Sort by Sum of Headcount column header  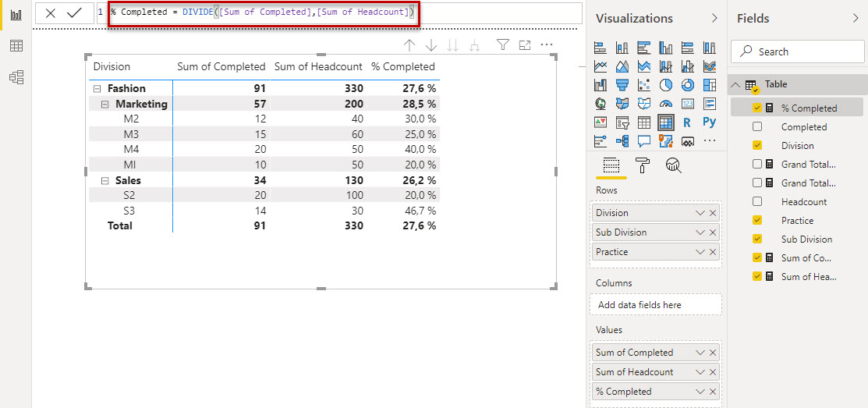click(318, 66)
